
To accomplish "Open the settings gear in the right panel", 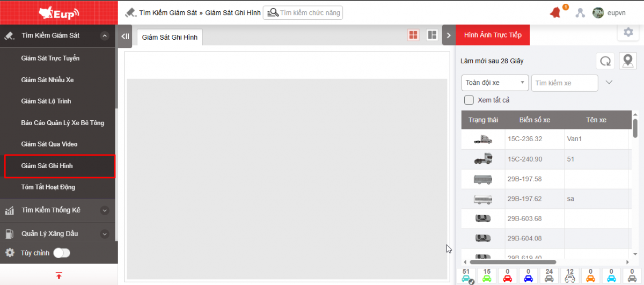I will (x=628, y=32).
